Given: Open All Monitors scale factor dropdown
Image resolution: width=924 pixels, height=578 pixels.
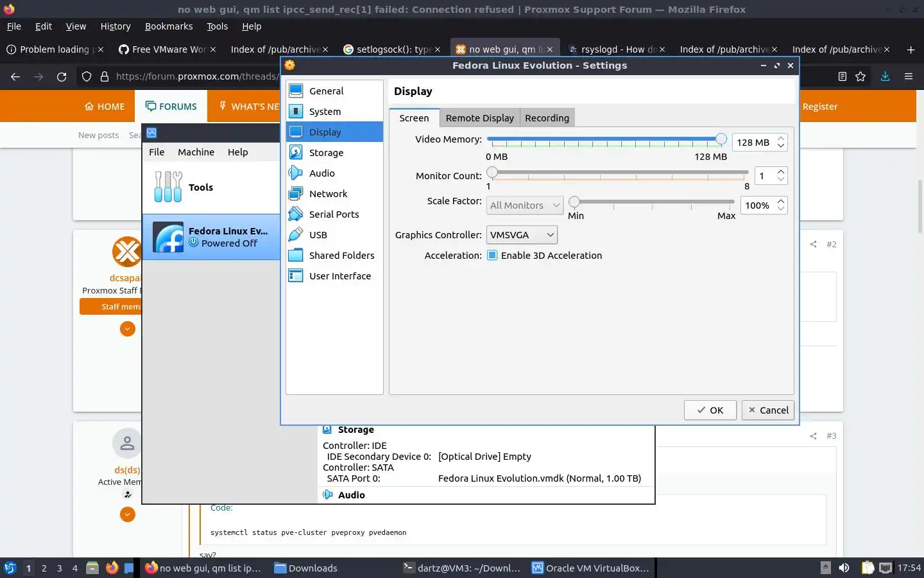Looking at the screenshot, I should 525,206.
